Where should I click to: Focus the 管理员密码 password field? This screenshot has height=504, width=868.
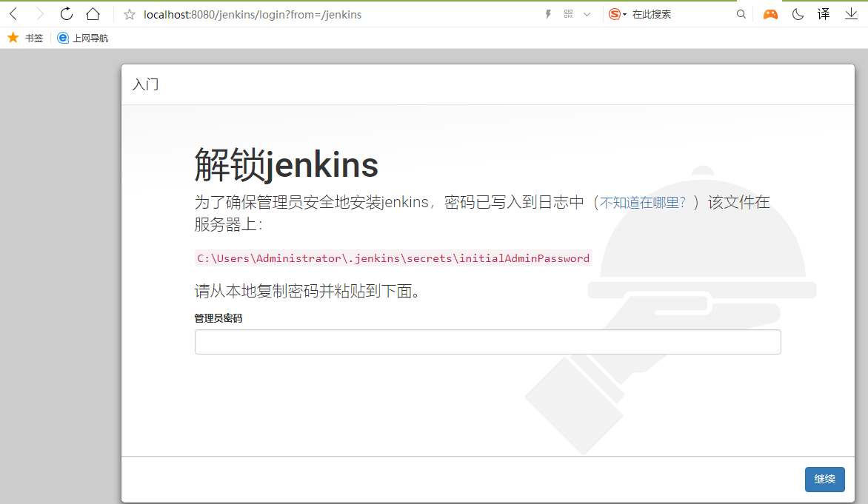click(x=488, y=342)
